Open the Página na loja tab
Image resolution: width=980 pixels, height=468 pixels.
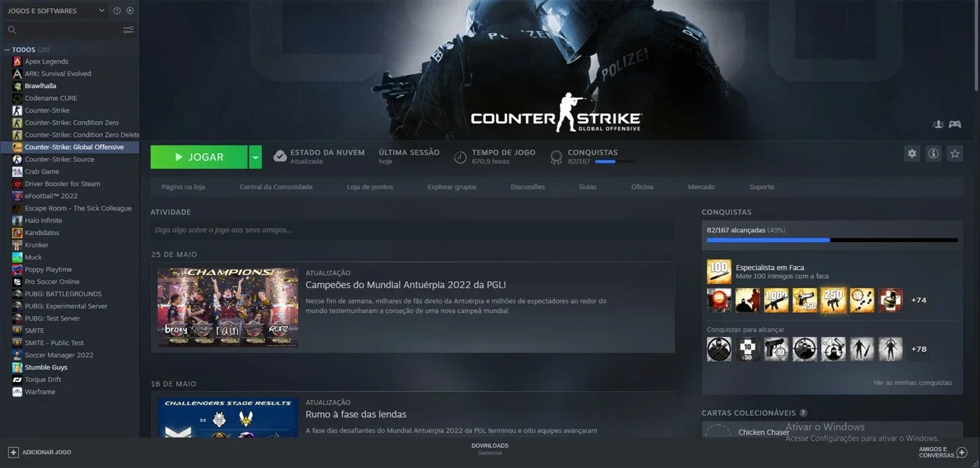click(x=183, y=187)
